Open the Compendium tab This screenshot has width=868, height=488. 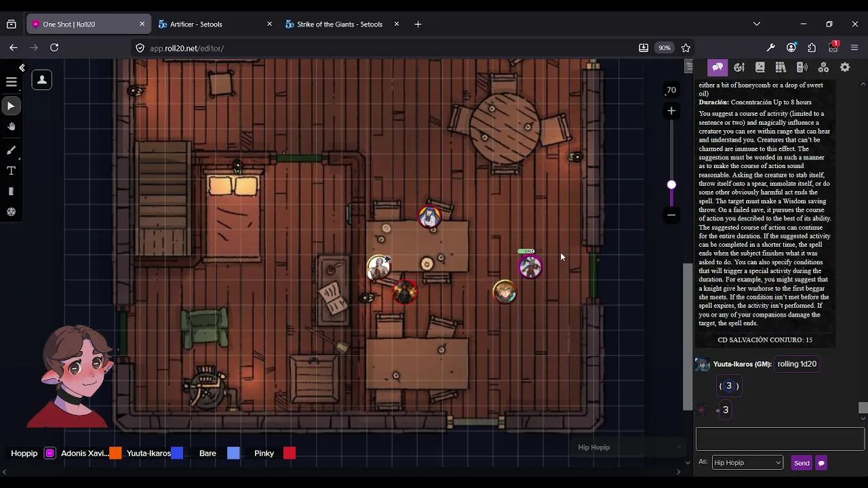(x=781, y=67)
